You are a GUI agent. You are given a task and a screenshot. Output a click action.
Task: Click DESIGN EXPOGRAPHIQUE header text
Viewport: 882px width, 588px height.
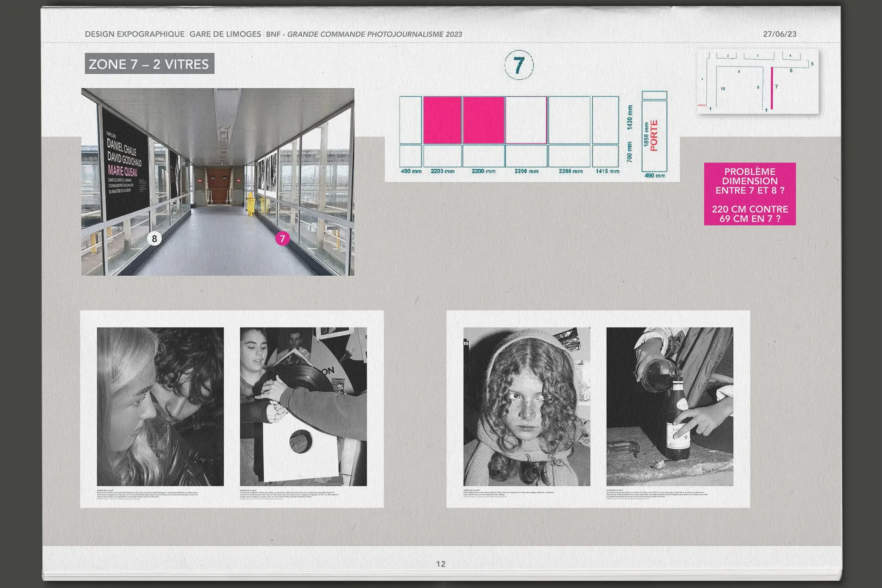pyautogui.click(x=134, y=34)
